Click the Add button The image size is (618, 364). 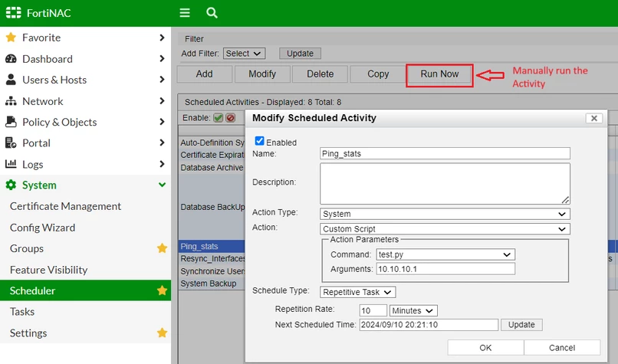click(204, 74)
